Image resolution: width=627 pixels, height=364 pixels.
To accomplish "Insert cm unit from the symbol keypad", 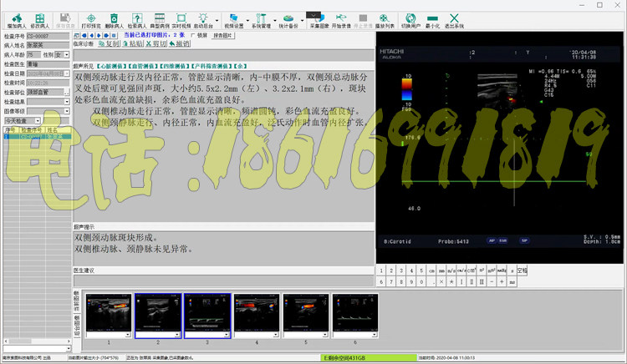I will pos(431,270).
